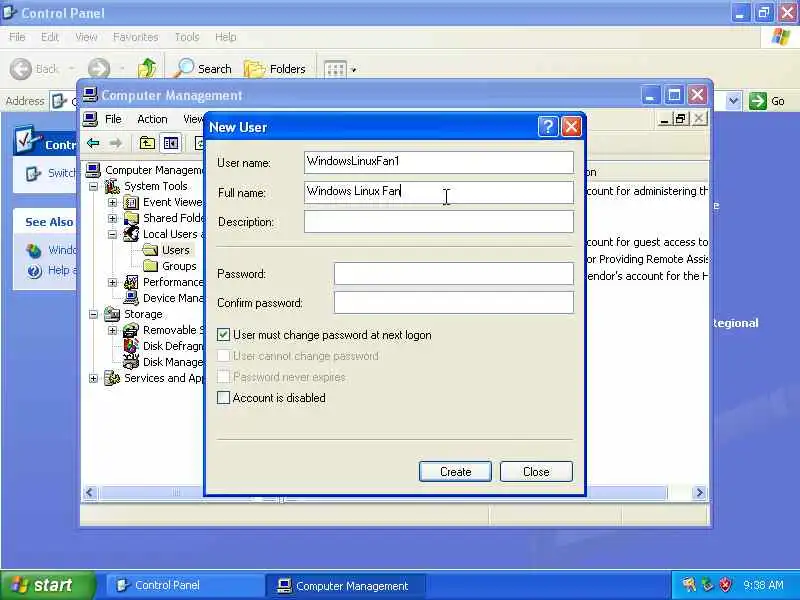Image resolution: width=800 pixels, height=600 pixels.
Task: Select the Disk Defragmenter tree icon
Action: tap(131, 346)
